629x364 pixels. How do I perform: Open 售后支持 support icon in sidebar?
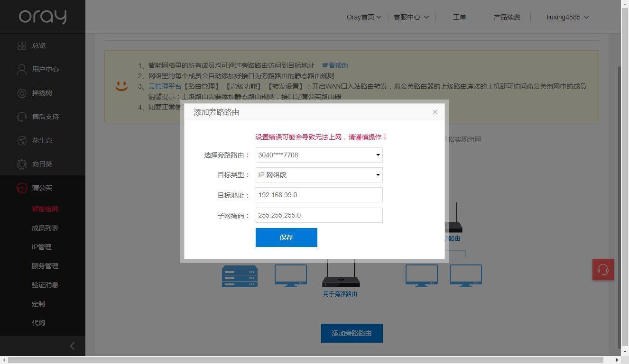(x=22, y=117)
